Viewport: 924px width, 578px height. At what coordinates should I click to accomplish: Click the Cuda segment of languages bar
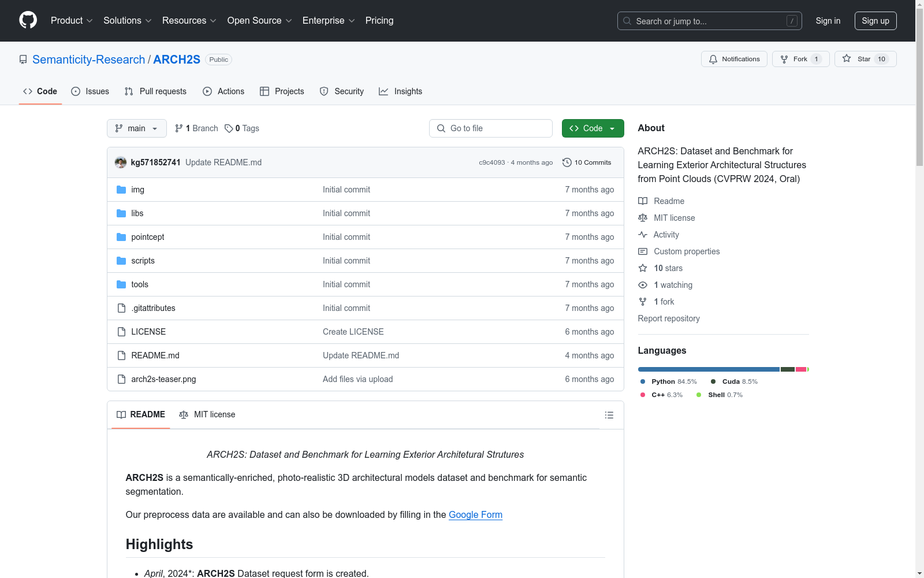788,369
